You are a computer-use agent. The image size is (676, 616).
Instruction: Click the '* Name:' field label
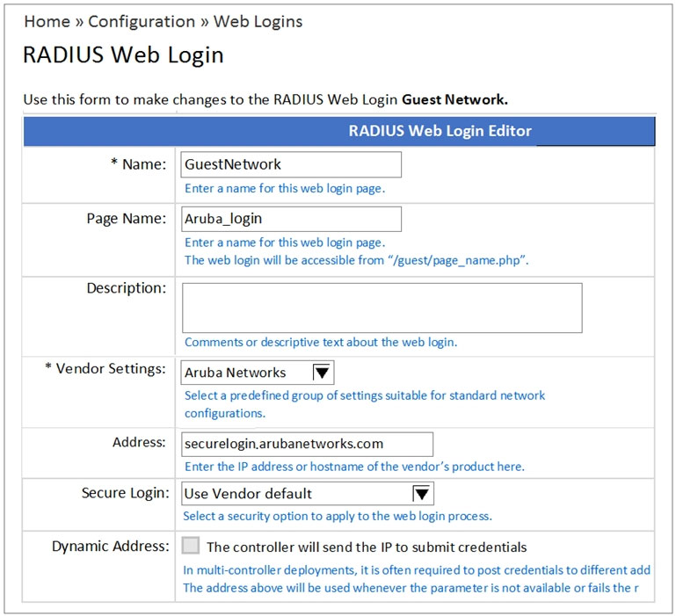(x=138, y=163)
